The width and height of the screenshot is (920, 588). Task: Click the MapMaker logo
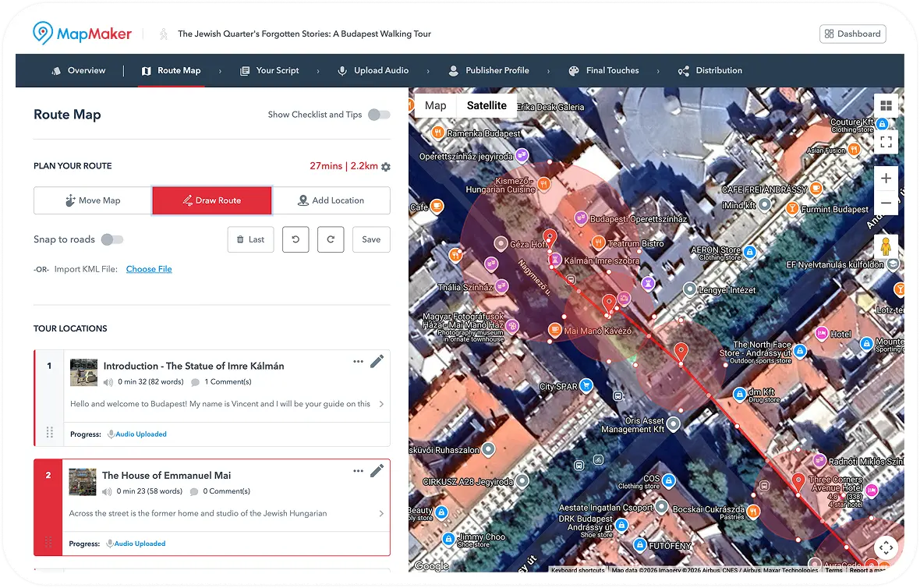(82, 34)
